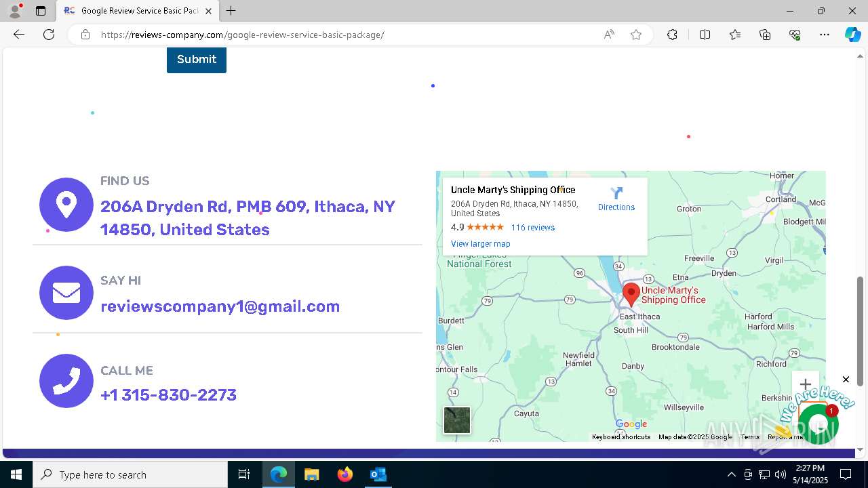Click the taskbar search box
The width and height of the screenshot is (868, 488).
[x=130, y=474]
